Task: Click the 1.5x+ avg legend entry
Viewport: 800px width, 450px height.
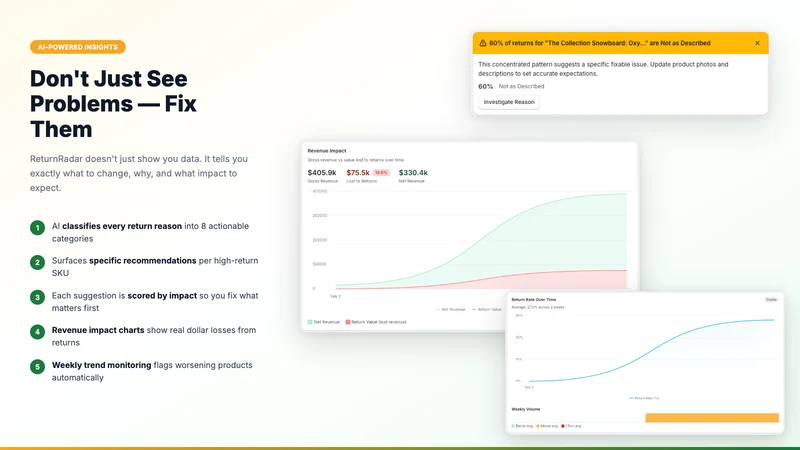Action: tap(571, 426)
